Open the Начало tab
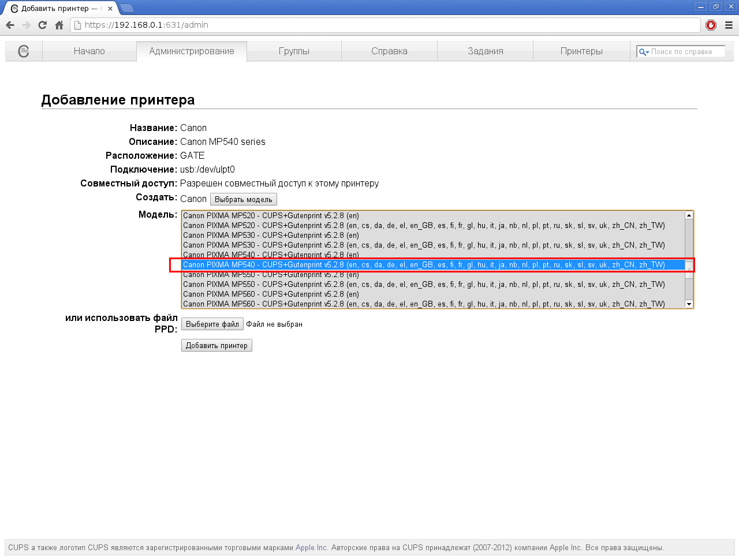Viewport: 739px width, 560px height. click(x=89, y=51)
